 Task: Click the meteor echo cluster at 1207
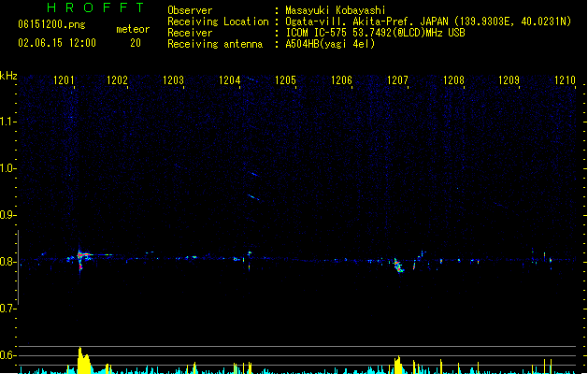point(398,266)
